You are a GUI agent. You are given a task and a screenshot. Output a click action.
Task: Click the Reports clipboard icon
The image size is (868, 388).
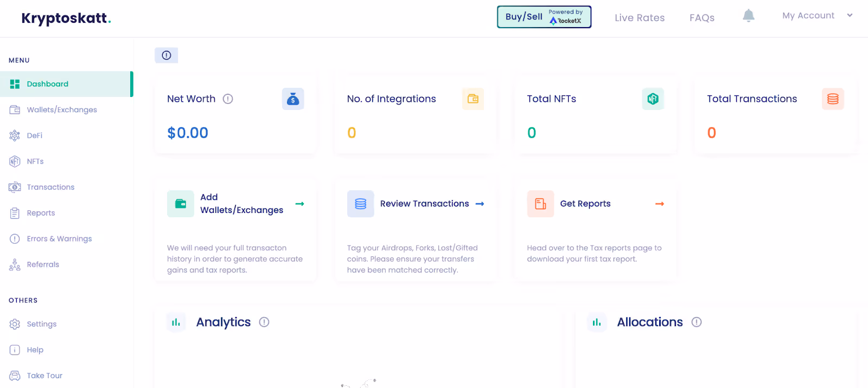(15, 213)
